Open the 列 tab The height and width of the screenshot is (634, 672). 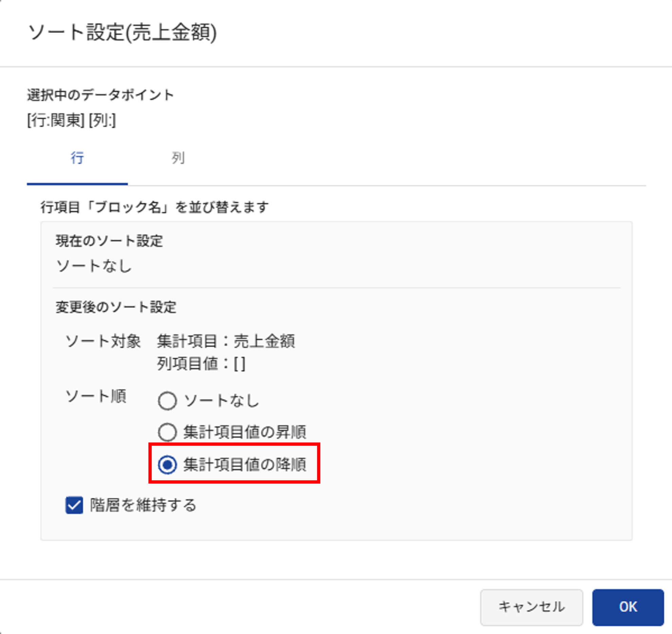178,158
